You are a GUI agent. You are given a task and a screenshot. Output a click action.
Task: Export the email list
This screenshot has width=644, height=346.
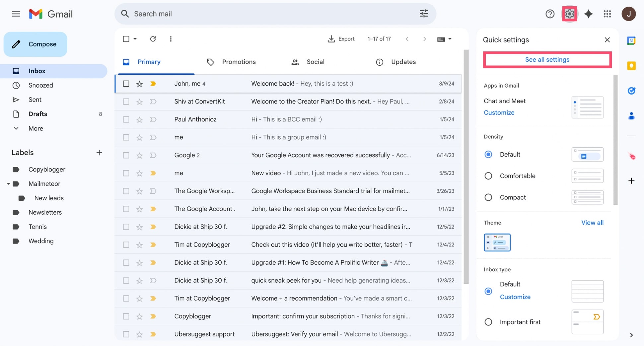click(x=341, y=39)
